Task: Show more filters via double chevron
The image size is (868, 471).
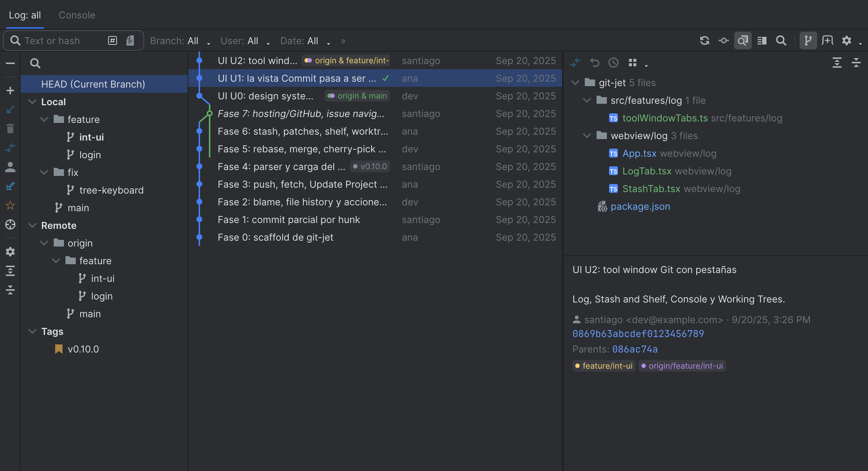Action: point(343,41)
